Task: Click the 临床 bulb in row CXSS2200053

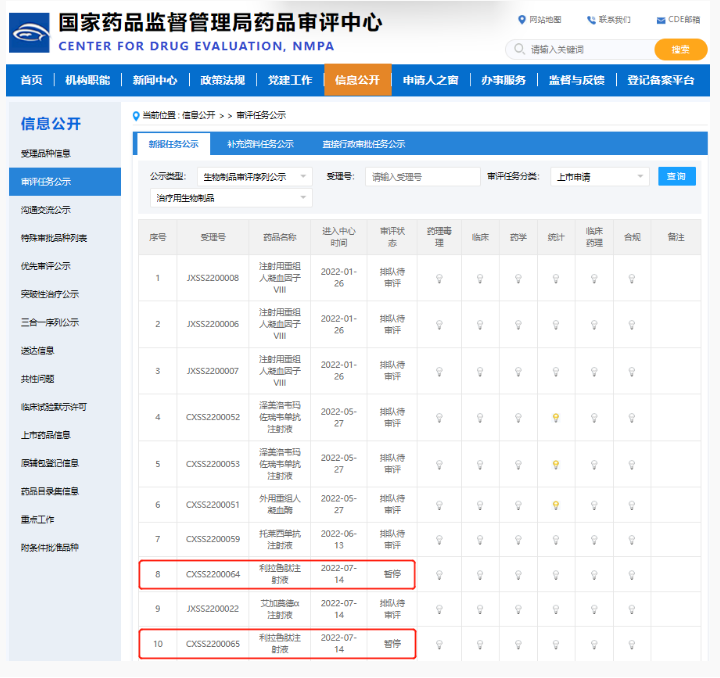Action: 480,465
